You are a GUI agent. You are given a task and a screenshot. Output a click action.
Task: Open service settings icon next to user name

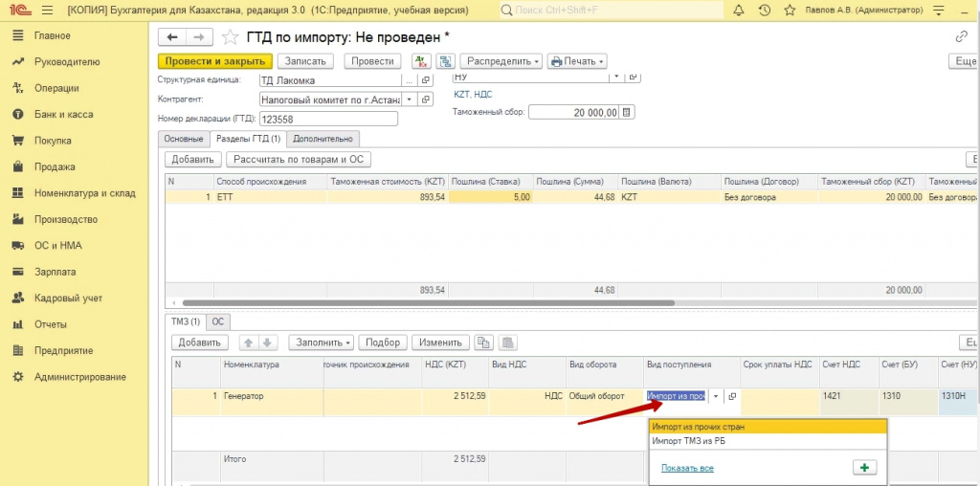pyautogui.click(x=939, y=10)
